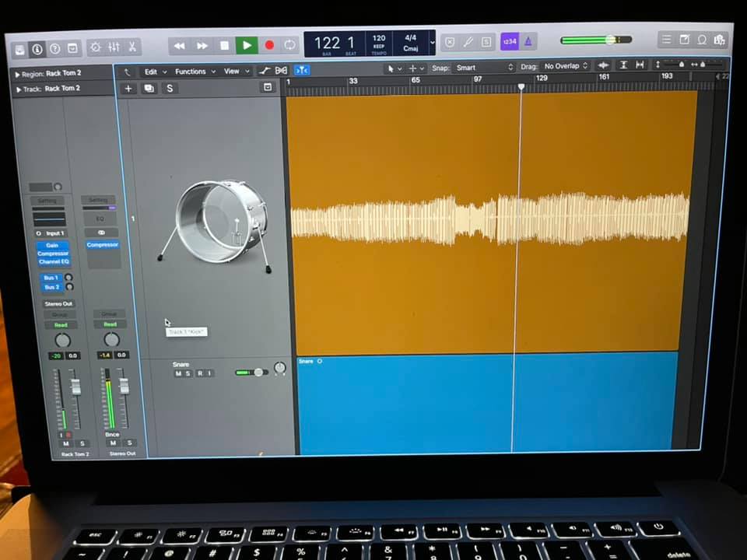Open the pointer tool menu
This screenshot has width=747, height=560.
(x=394, y=69)
